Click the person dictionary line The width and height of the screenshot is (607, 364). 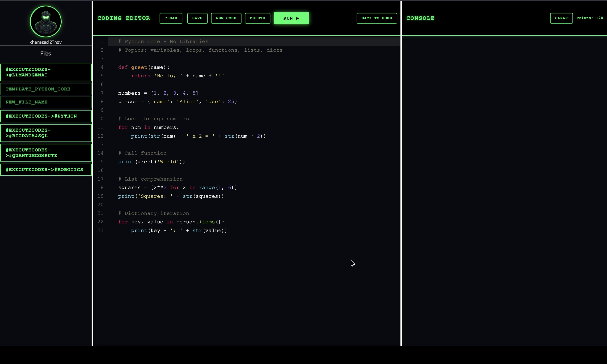coord(177,102)
